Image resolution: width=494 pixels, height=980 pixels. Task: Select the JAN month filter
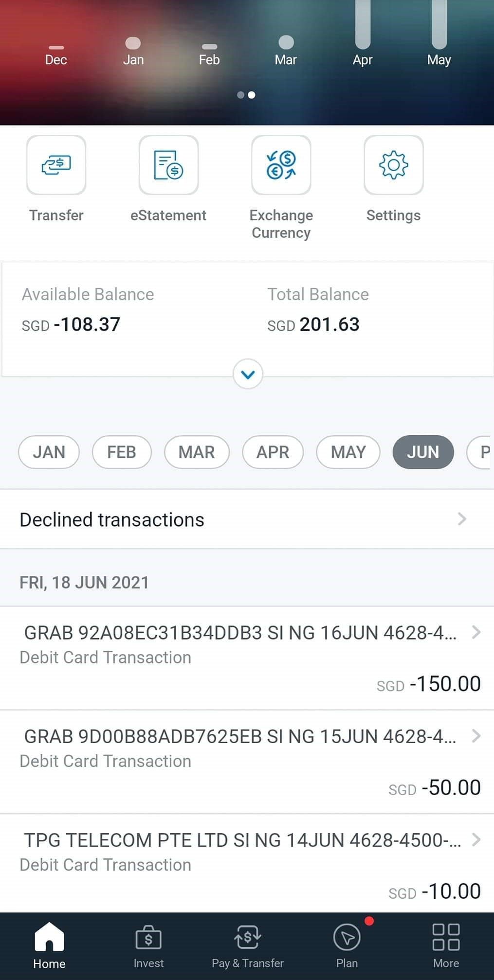pos(49,452)
